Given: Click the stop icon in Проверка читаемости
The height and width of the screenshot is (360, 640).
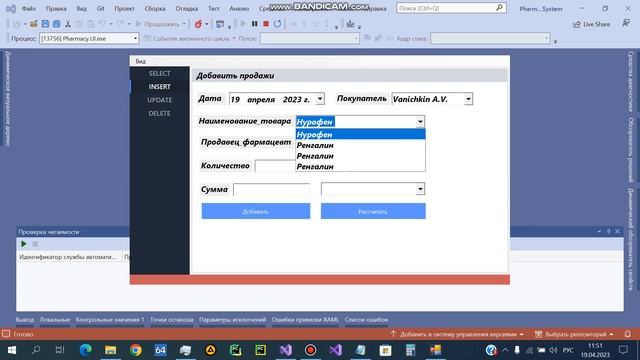Looking at the screenshot, I should coord(35,244).
